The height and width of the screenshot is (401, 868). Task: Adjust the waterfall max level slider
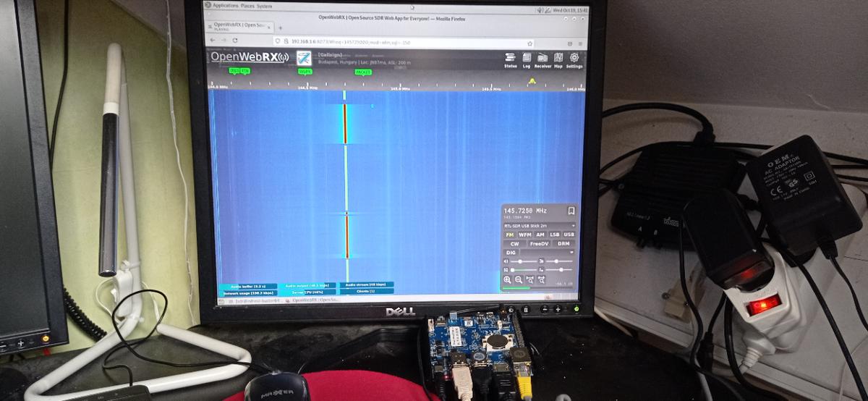pos(559,261)
